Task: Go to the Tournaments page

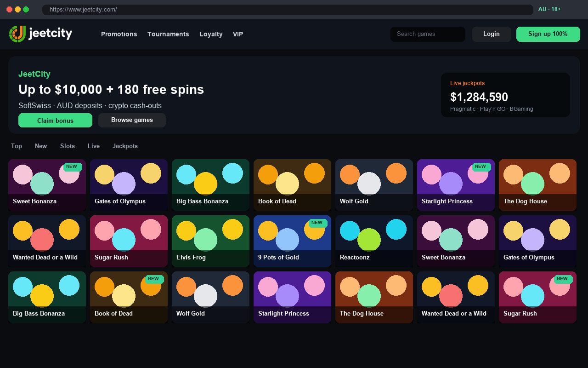Action: pos(168,34)
